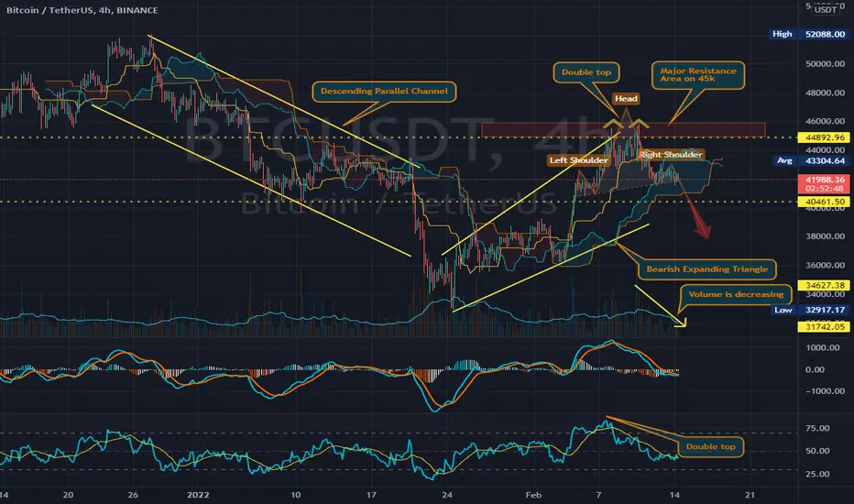Click the 38000.00 price axis value

tap(825, 236)
